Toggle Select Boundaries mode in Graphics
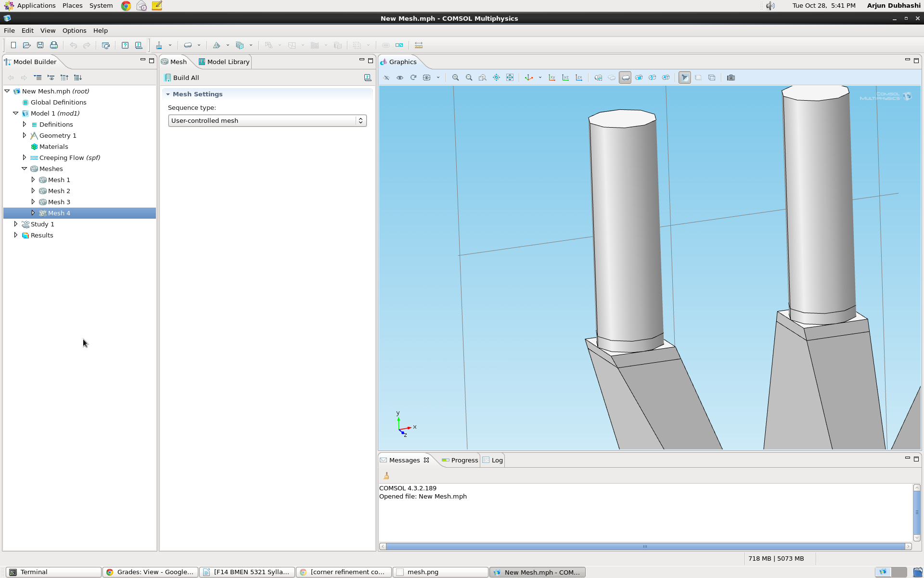 coord(639,78)
